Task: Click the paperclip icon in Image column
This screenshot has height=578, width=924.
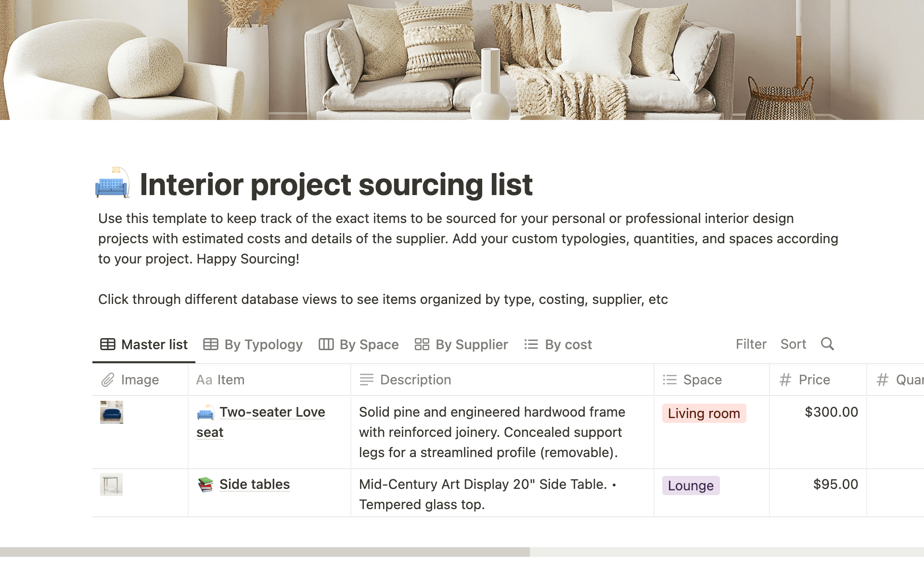Action: click(x=108, y=380)
